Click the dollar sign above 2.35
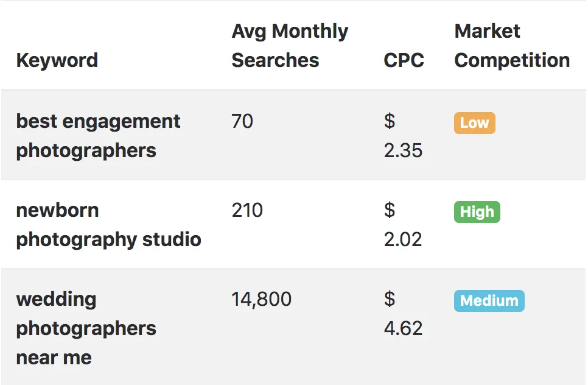The image size is (588, 385). click(x=390, y=121)
